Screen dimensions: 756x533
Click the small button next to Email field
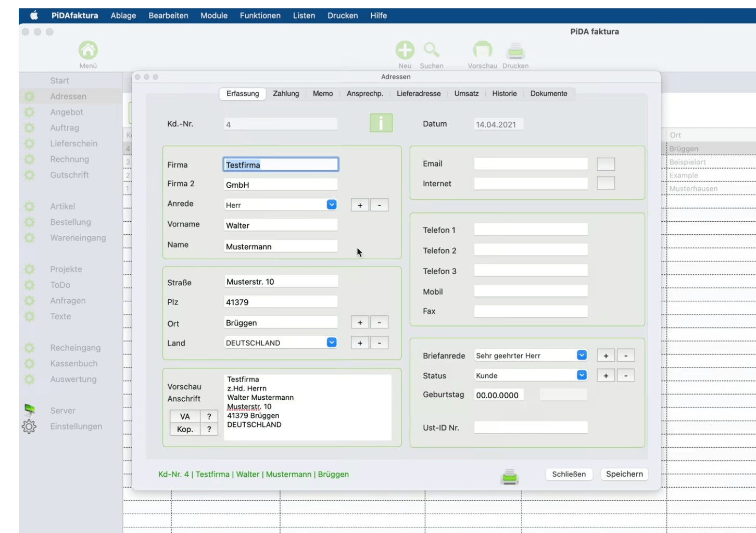coord(606,164)
